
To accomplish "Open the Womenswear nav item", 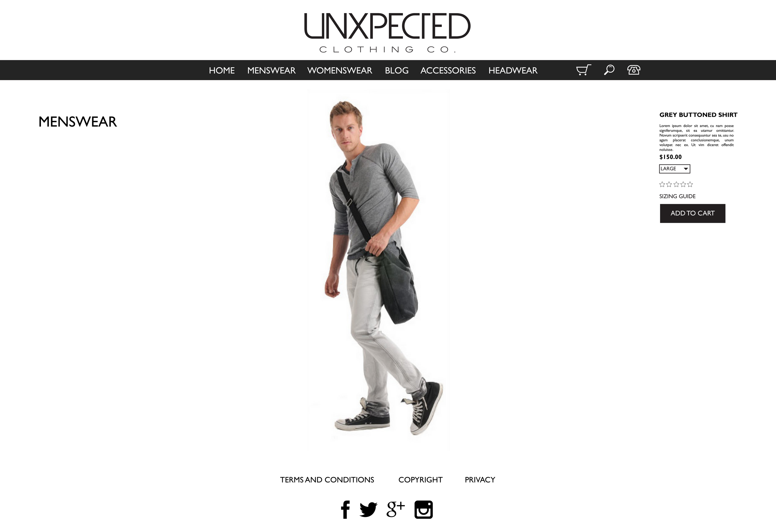I will coord(339,70).
